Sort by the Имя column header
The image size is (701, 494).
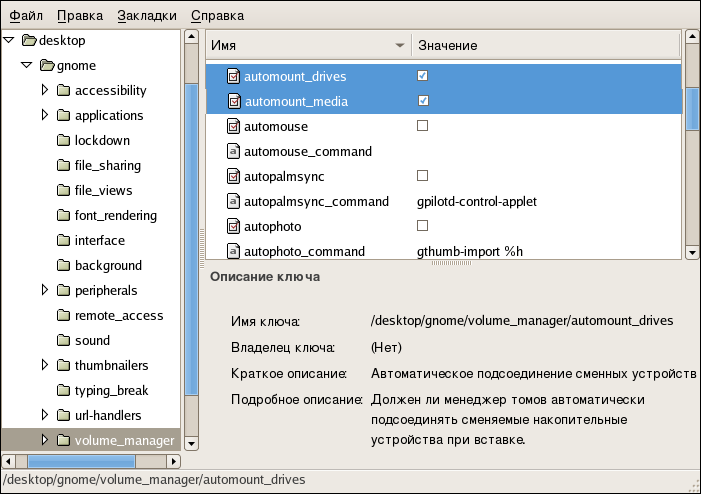pyautogui.click(x=300, y=45)
